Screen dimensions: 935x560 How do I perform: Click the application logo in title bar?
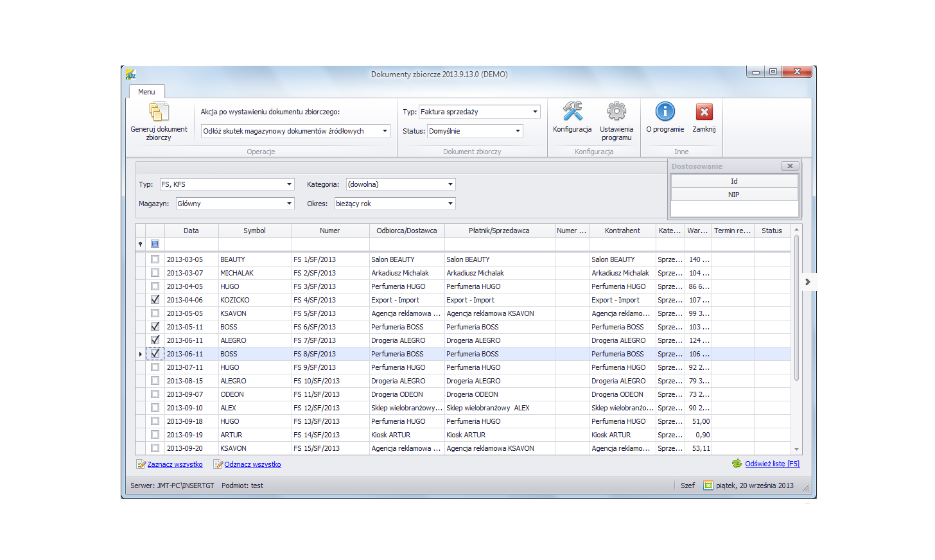click(x=131, y=74)
